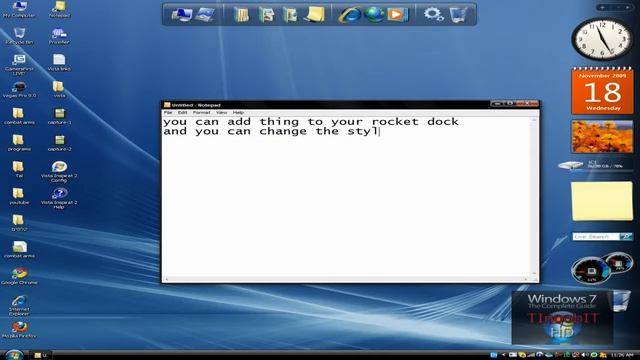Launch Internet Explorer desktop shortcut
640x360 pixels.
tap(19, 305)
